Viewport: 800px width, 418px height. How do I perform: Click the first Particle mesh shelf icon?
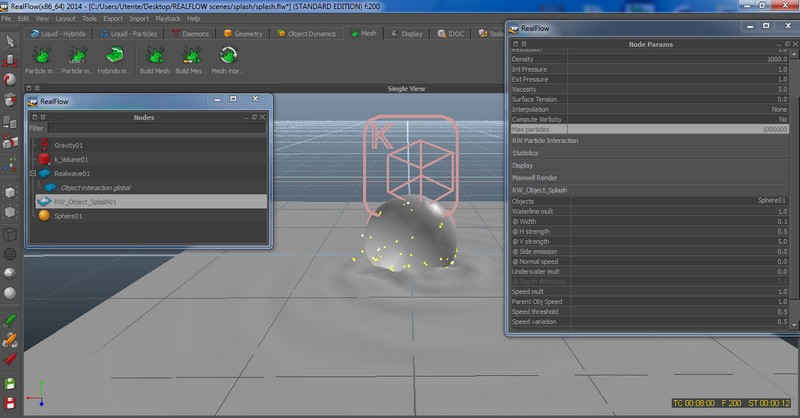[x=41, y=55]
